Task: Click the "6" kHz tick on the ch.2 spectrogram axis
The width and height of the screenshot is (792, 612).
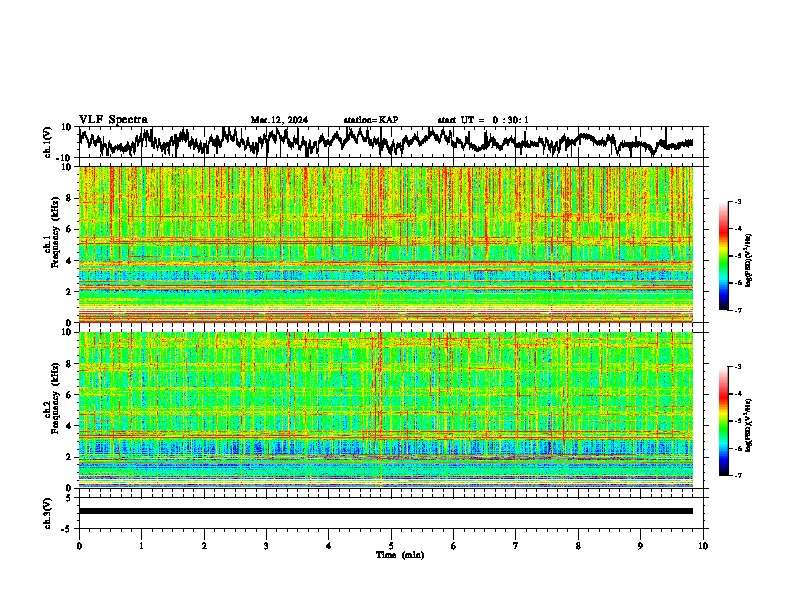Action: point(70,395)
